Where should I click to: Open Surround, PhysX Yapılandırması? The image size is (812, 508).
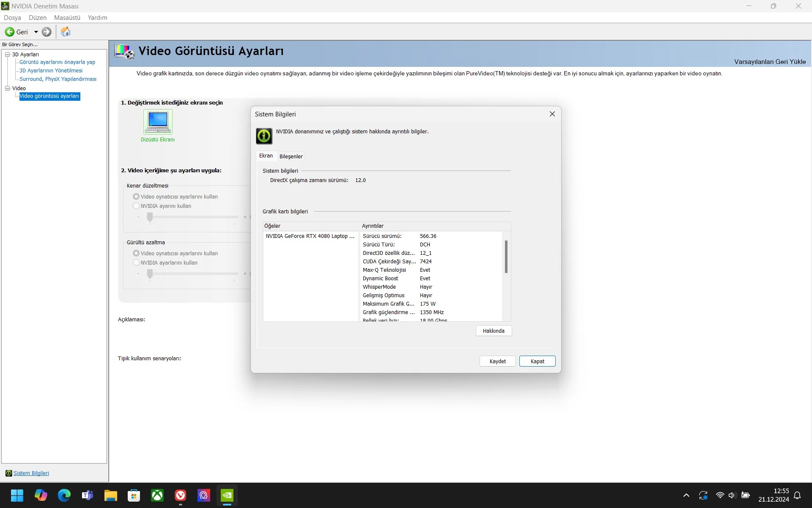point(58,79)
